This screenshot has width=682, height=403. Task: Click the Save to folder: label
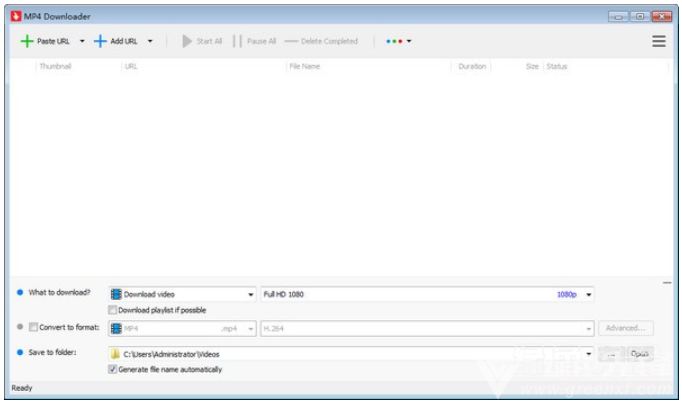coord(52,352)
